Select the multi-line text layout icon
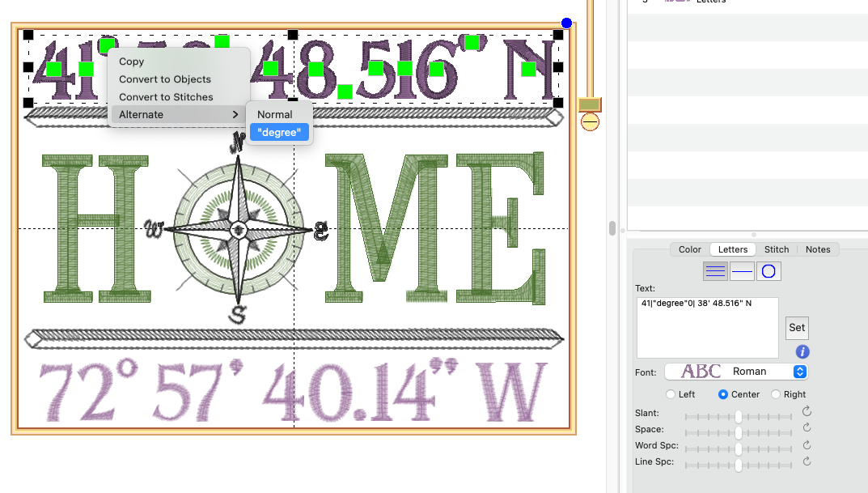The width and height of the screenshot is (868, 493). click(716, 271)
